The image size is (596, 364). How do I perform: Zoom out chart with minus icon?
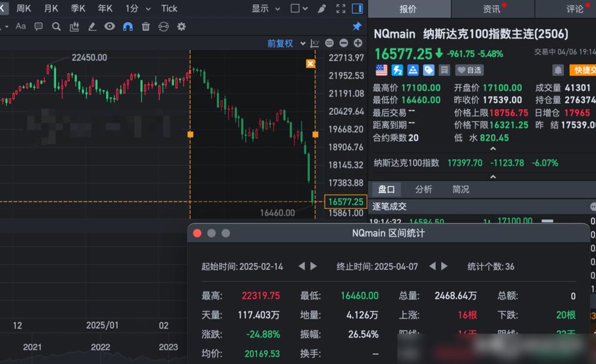click(x=344, y=43)
